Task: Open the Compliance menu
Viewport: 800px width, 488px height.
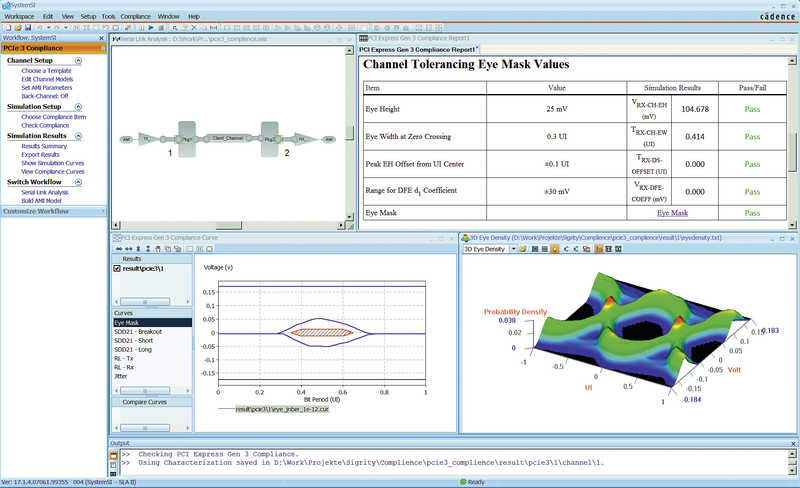Action: pyautogui.click(x=136, y=16)
